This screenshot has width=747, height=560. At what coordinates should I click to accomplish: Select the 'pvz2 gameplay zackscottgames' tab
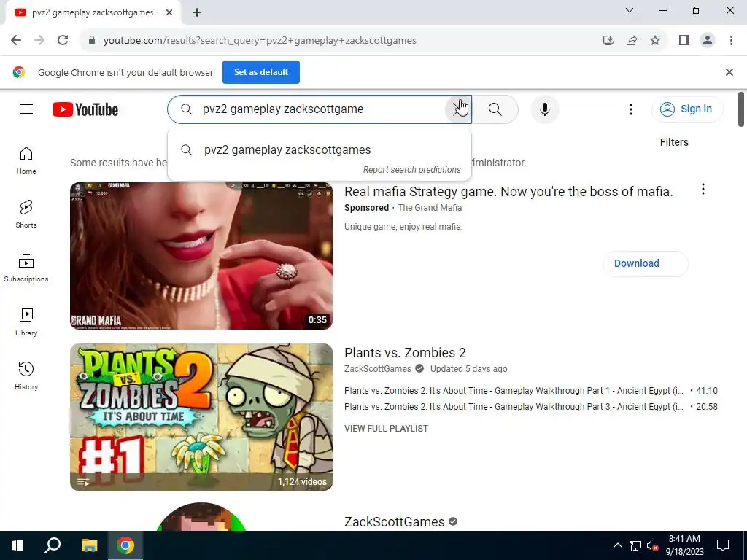coord(93,12)
